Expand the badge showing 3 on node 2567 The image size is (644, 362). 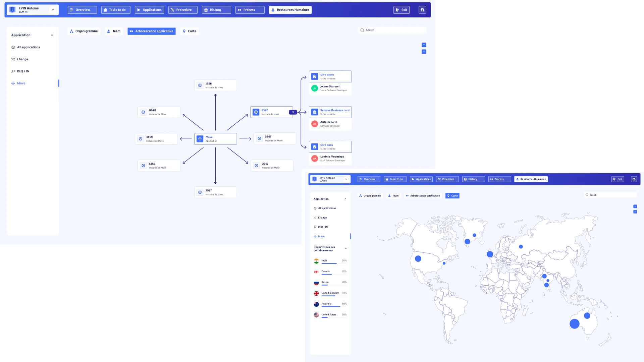[292, 112]
